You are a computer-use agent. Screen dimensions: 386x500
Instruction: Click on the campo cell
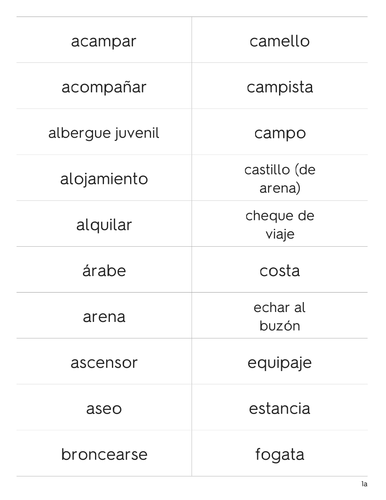pyautogui.click(x=280, y=131)
